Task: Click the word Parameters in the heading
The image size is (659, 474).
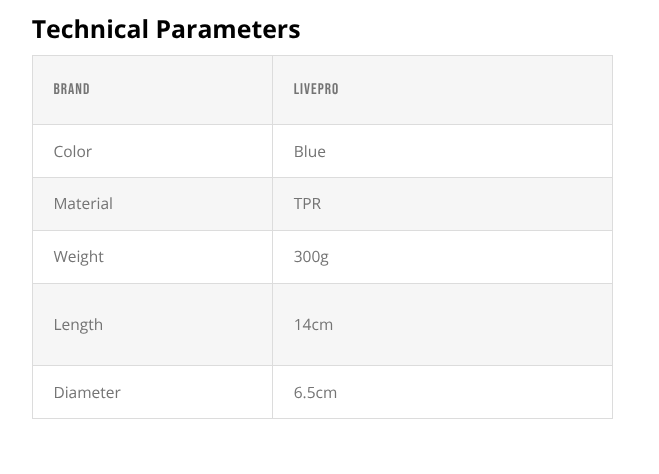Action: (x=227, y=29)
